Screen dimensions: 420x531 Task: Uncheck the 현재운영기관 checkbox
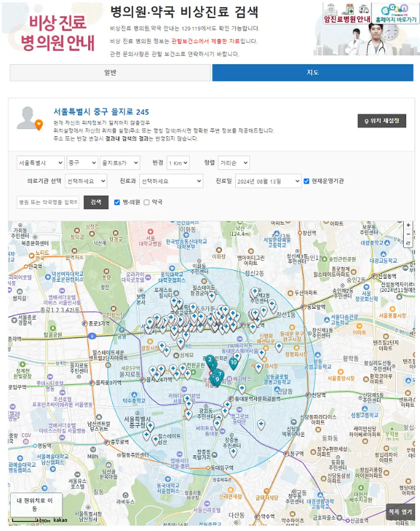(307, 181)
